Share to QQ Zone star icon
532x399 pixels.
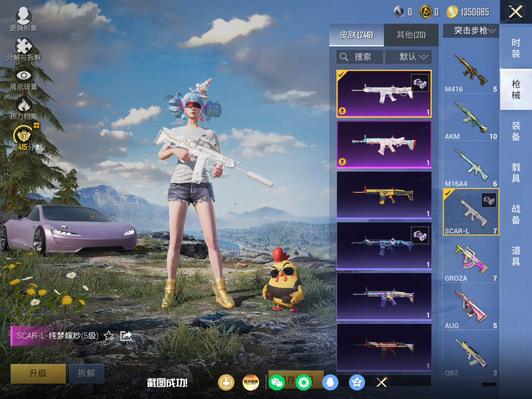click(357, 382)
